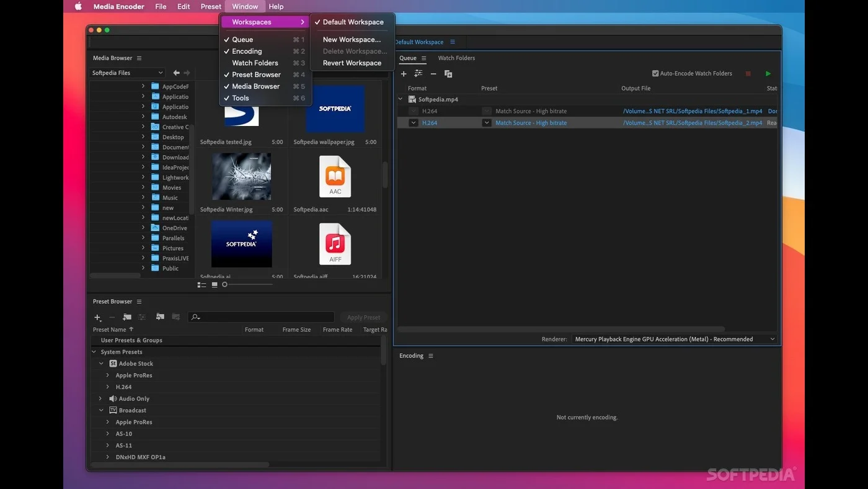Click the Add Output settings icon in Queue
This screenshot has width=868, height=489.
pyautogui.click(x=418, y=74)
